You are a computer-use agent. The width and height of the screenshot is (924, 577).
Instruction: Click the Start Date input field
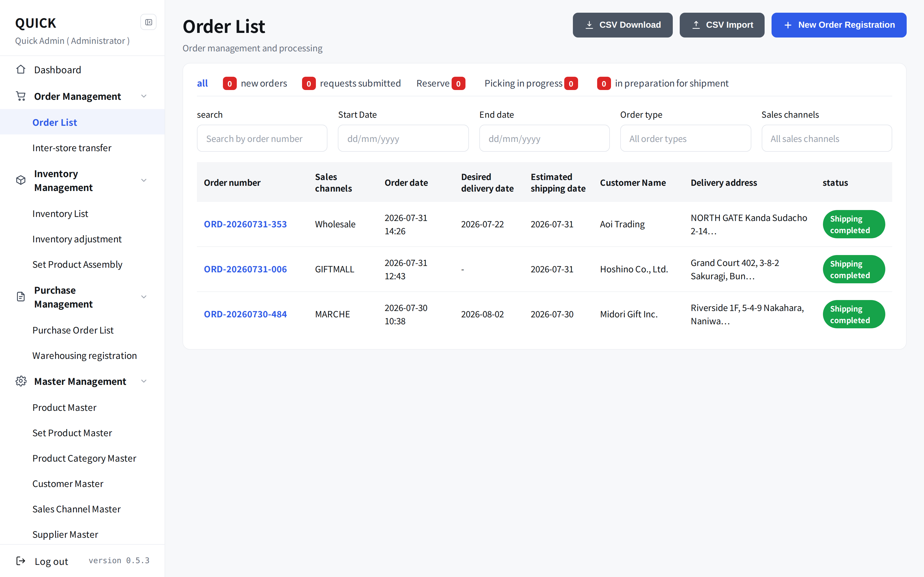coord(403,138)
